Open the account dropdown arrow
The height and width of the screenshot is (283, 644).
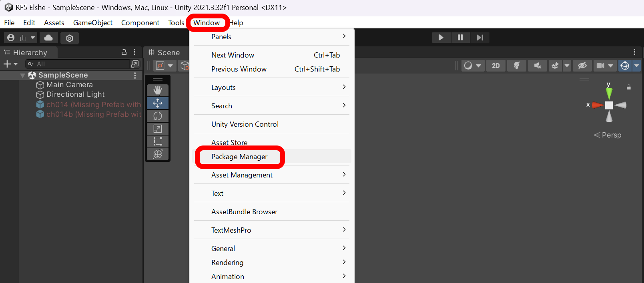[x=33, y=38]
